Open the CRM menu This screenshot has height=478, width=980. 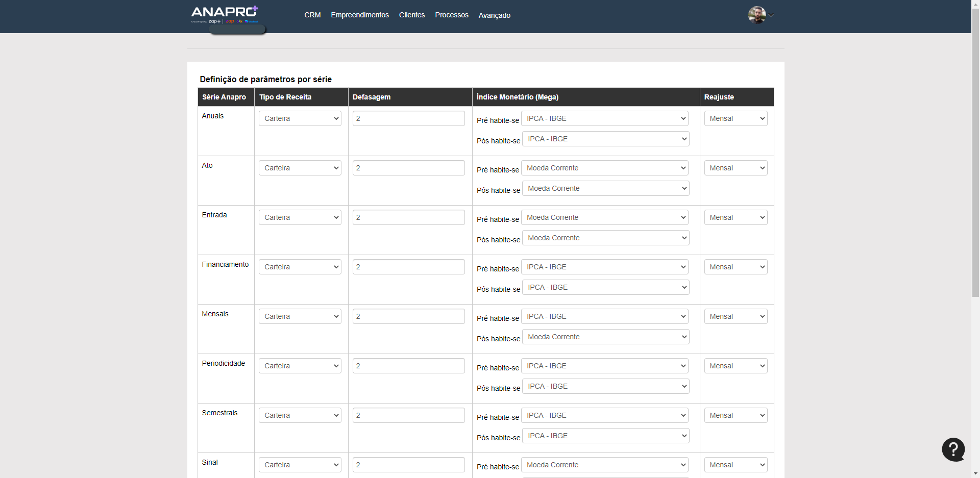pyautogui.click(x=312, y=15)
